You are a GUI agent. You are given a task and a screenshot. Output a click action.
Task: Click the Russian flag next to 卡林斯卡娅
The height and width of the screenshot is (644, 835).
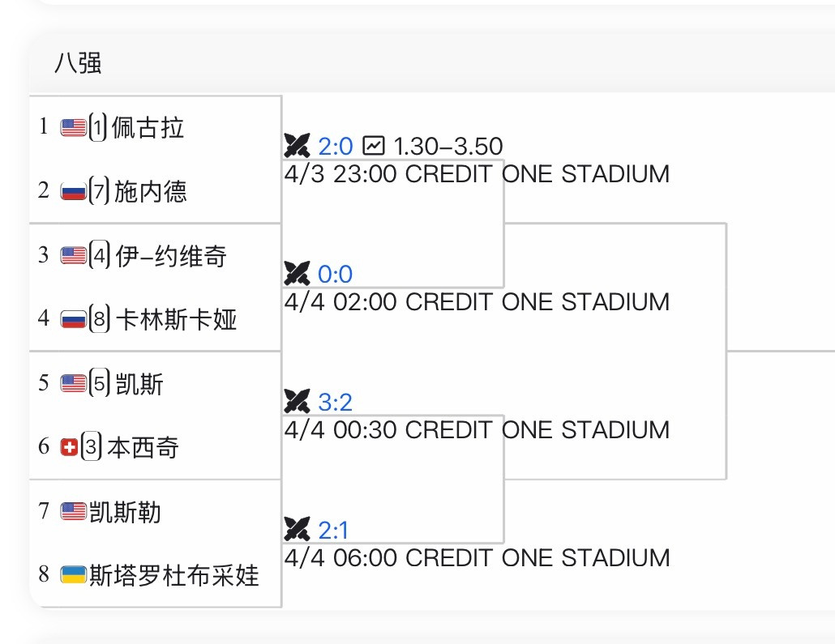pyautogui.click(x=73, y=319)
